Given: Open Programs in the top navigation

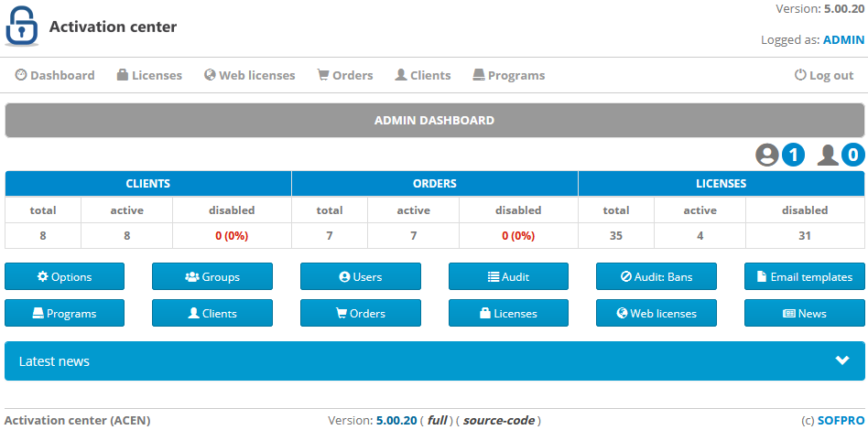Looking at the screenshot, I should [x=509, y=75].
